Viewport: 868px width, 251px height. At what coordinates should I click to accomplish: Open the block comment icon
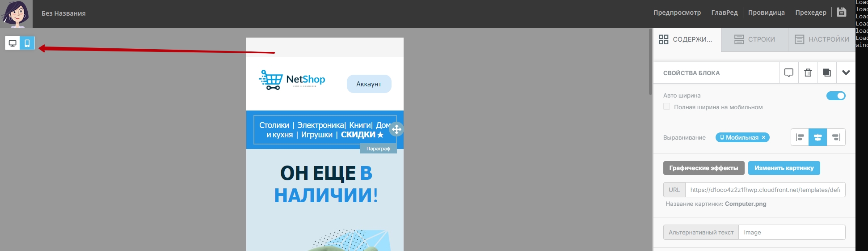(789, 72)
